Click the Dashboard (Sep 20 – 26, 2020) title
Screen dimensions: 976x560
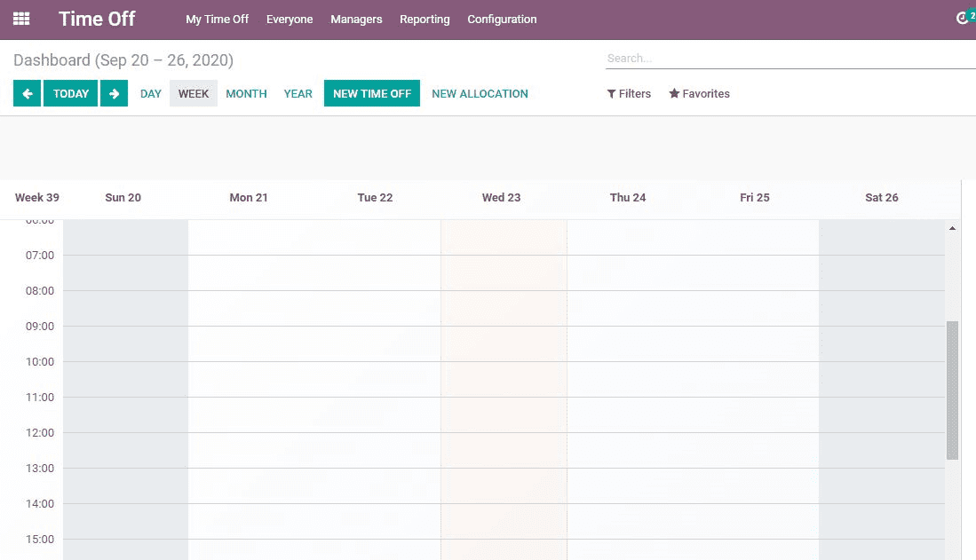(123, 59)
